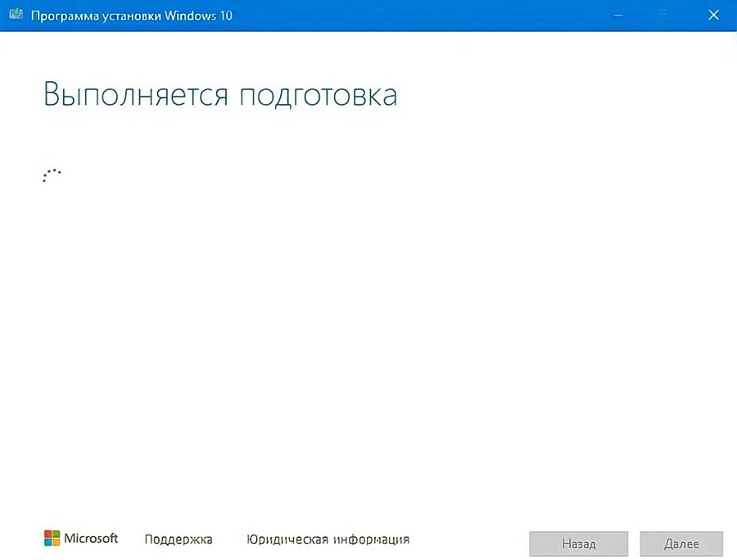Image resolution: width=737 pixels, height=560 pixels.
Task: Minimize the Windows 10 setup window
Action: click(622, 16)
